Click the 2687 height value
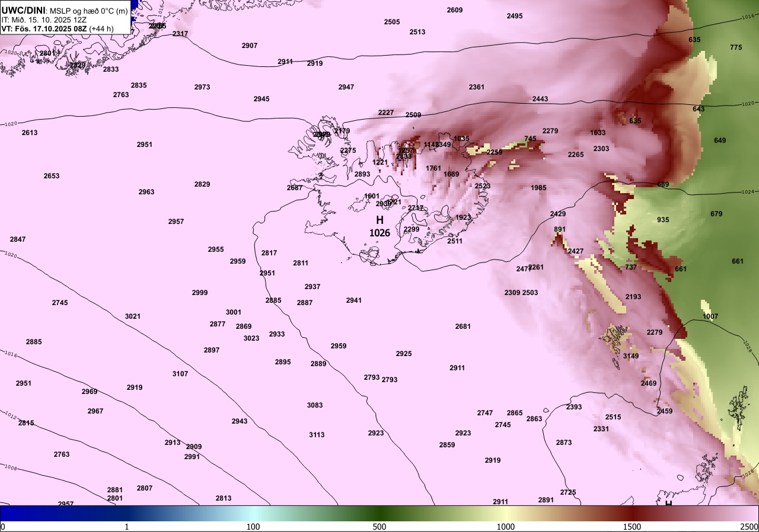Screen dimensions: 759x532 point(295,188)
